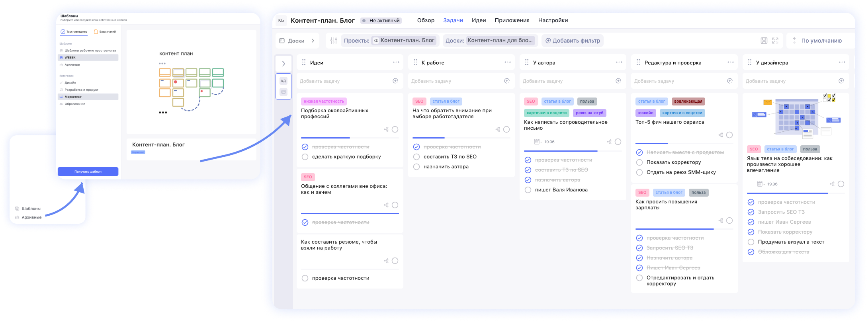Check Продумать визуал в текст subtask
The height and width of the screenshot is (322, 868).
[751, 242]
